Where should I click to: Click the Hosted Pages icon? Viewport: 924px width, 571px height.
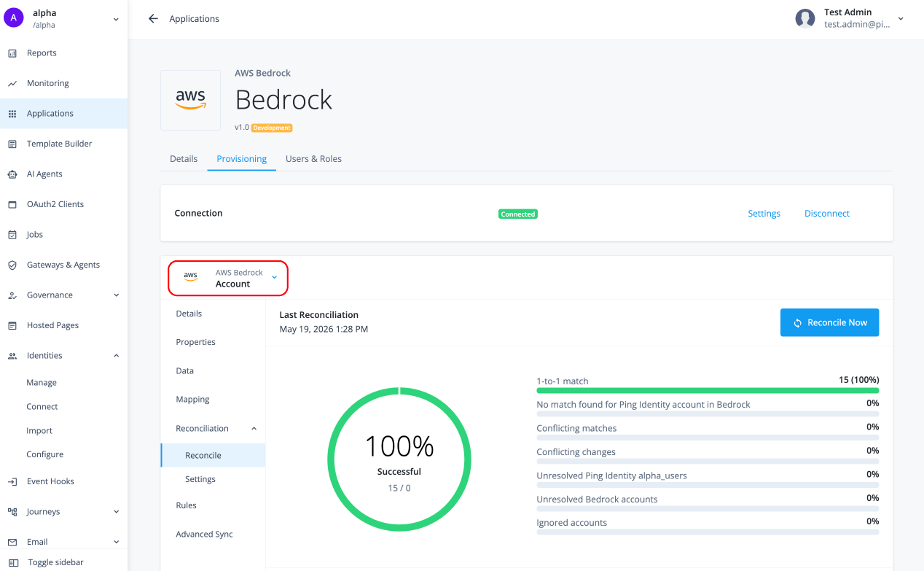click(x=12, y=326)
